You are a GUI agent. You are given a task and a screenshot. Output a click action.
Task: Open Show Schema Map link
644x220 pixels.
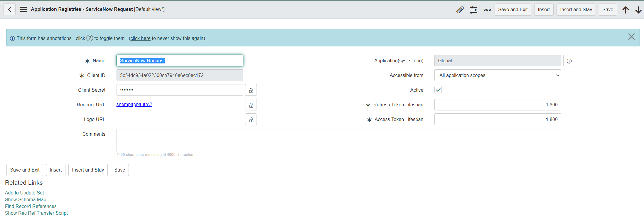26,199
